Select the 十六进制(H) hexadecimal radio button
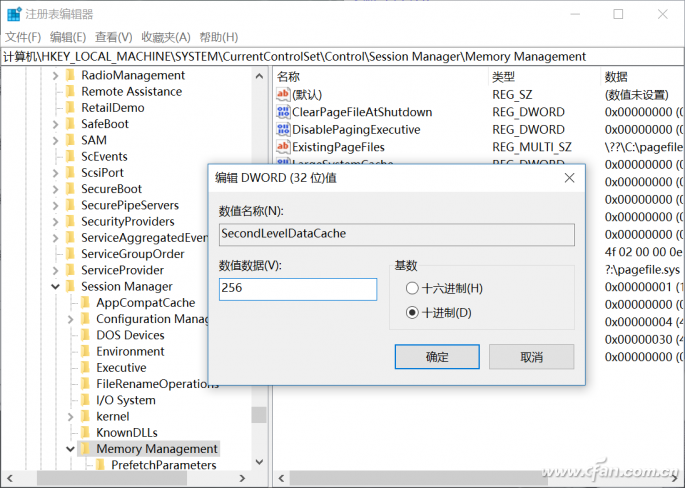 (412, 288)
